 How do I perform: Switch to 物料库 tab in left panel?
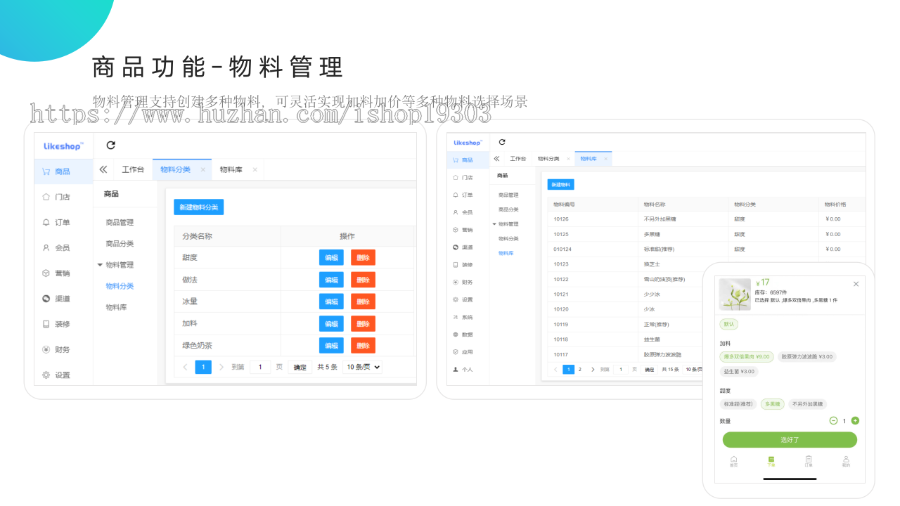pyautogui.click(x=231, y=169)
